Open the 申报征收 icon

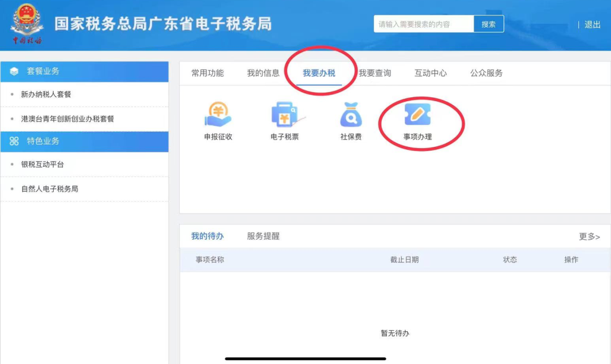point(218,114)
